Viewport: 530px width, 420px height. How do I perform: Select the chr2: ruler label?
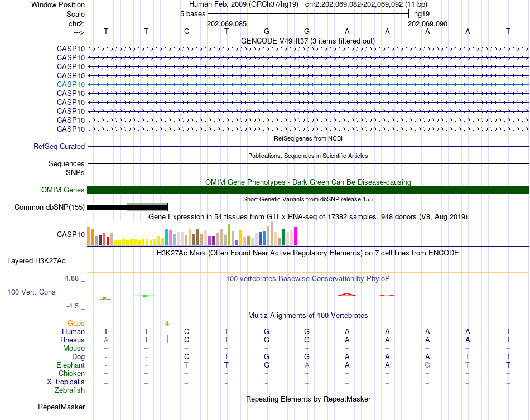click(76, 23)
